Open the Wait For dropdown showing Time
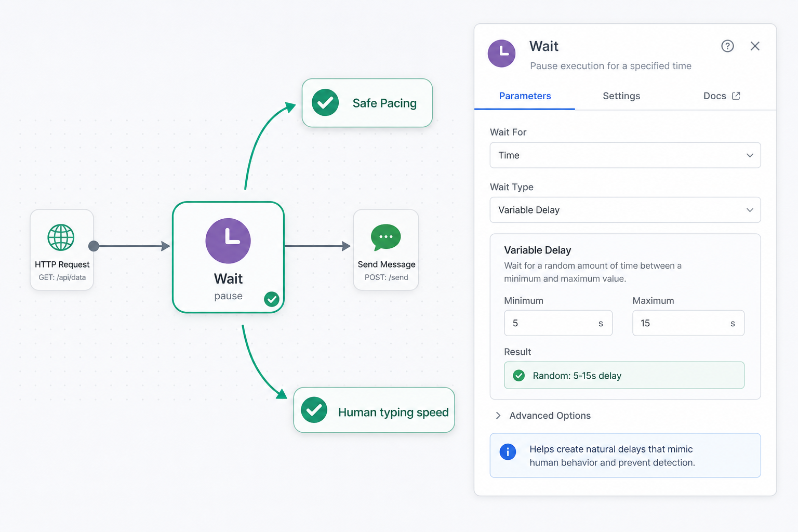This screenshot has width=798, height=532. pos(625,155)
